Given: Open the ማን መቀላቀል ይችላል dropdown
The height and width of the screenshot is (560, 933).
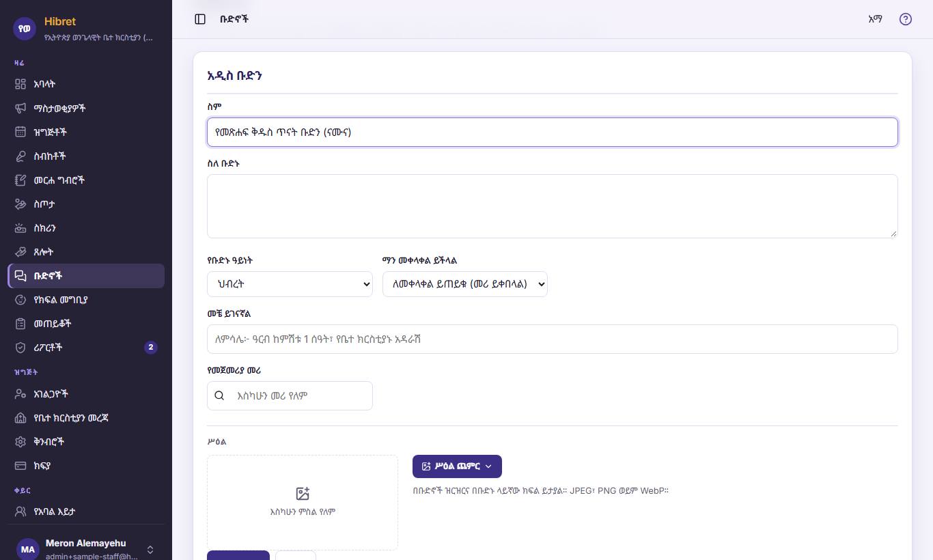Looking at the screenshot, I should 464,284.
